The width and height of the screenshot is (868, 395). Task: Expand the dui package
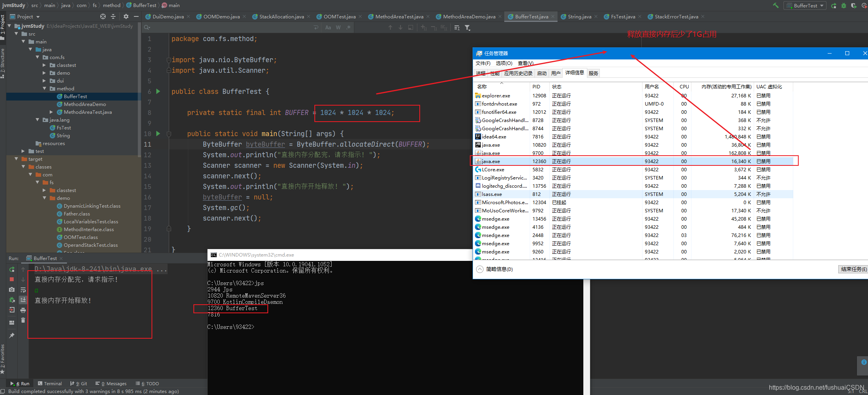44,81
